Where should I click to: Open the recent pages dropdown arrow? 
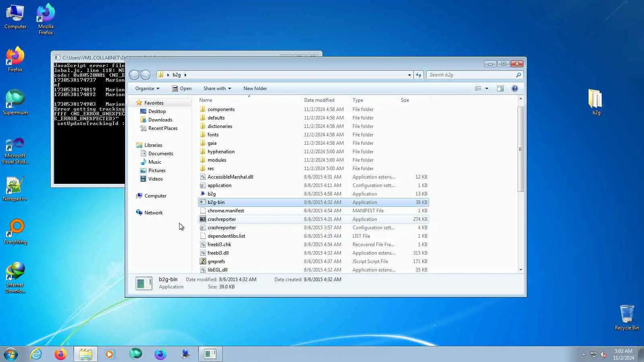pos(153,75)
